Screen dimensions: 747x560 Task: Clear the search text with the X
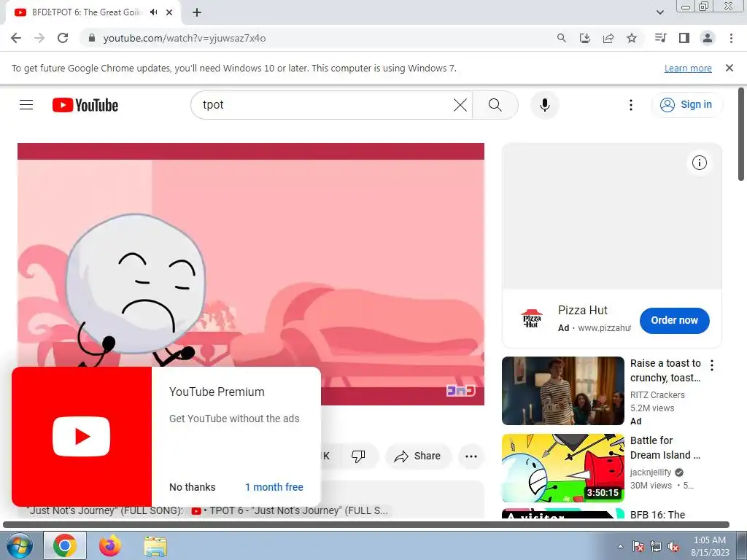[x=460, y=105]
